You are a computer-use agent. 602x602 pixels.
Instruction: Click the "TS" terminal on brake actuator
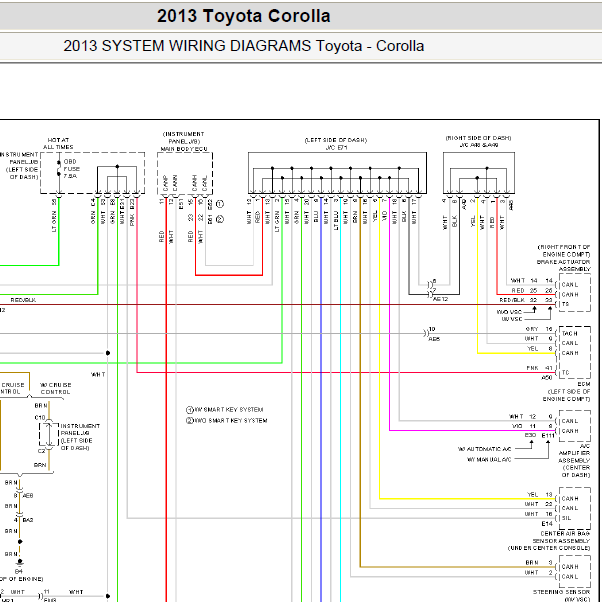pyautogui.click(x=566, y=304)
